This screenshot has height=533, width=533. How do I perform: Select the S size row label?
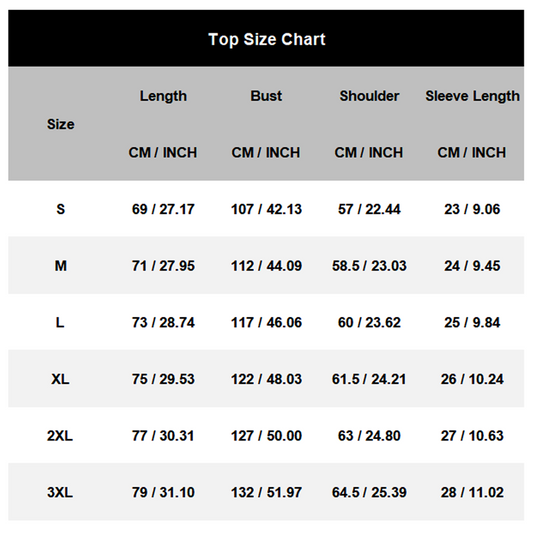click(x=61, y=209)
